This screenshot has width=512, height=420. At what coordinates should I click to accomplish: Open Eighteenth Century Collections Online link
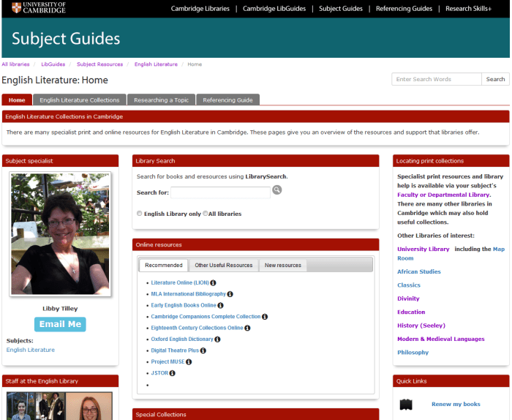click(x=197, y=328)
